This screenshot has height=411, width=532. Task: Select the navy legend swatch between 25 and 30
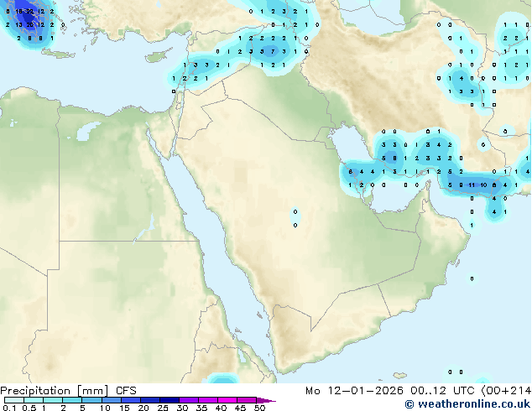[x=170, y=400]
